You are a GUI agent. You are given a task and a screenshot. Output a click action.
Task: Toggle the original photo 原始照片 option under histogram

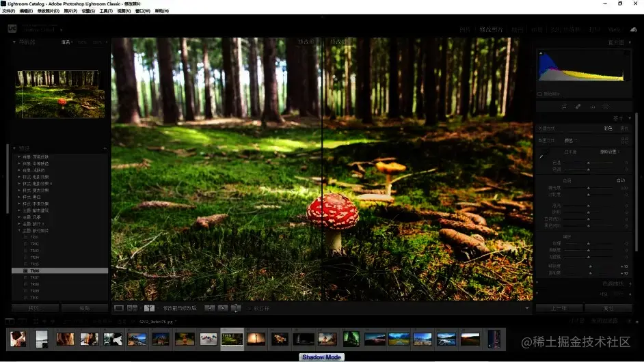pos(549,94)
